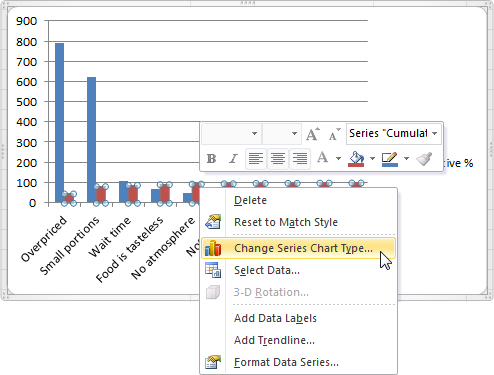Viewport: 494px width, 375px height.
Task: Click the Format Painter brush icon
Action: (425, 158)
